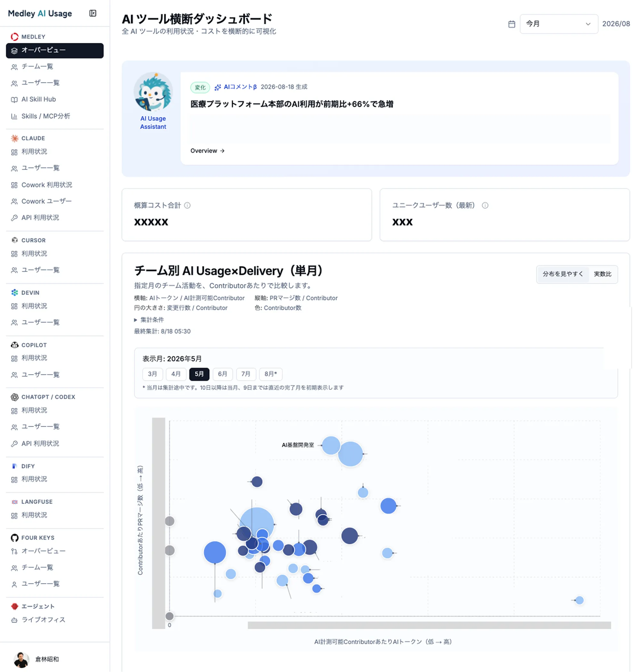The image size is (641, 672).
Task: Select the 8月* month tab
Action: (271, 374)
